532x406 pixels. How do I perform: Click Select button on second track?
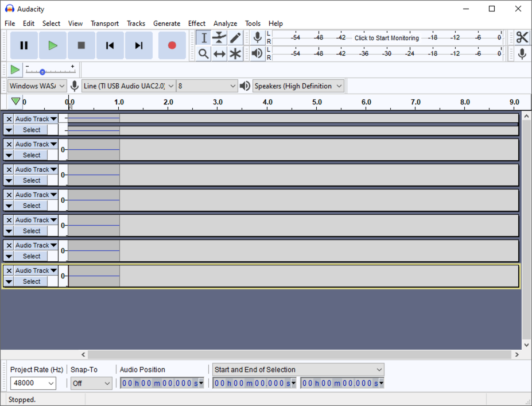click(x=31, y=155)
